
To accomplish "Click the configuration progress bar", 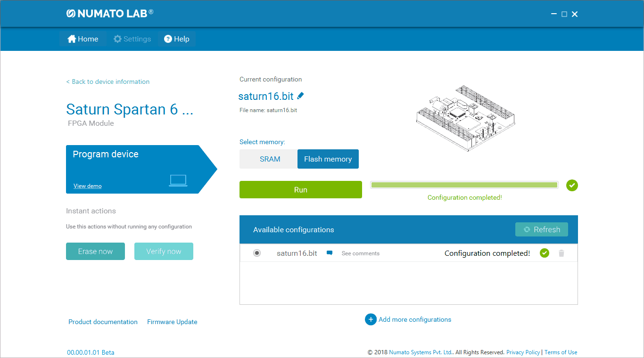I will point(464,185).
